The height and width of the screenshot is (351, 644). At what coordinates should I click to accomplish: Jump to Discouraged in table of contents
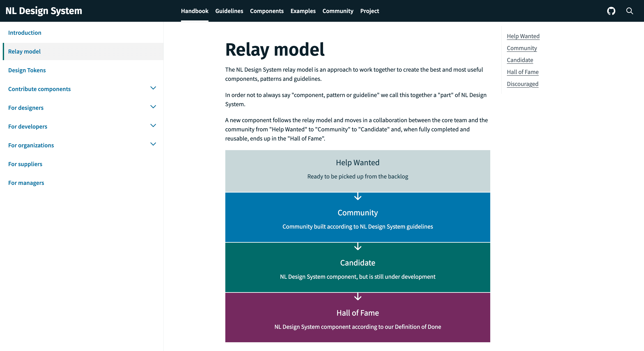tap(523, 84)
